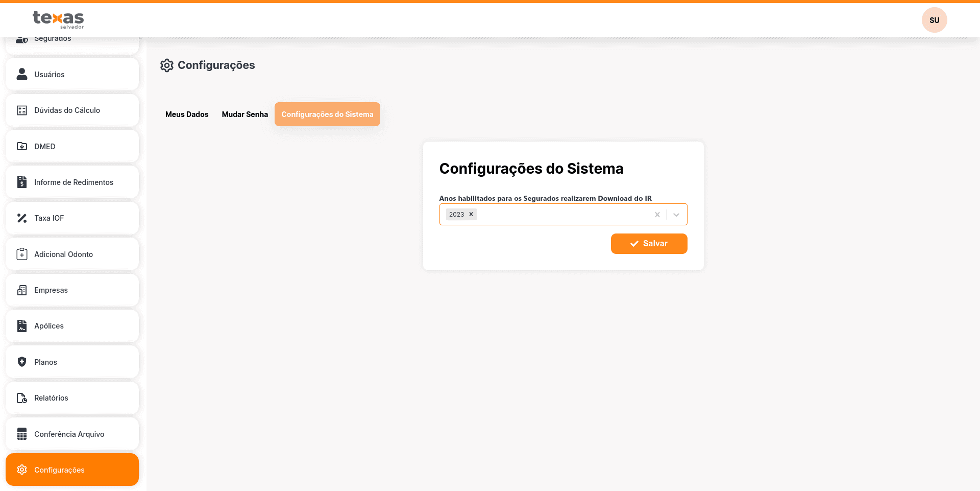This screenshot has height=491, width=980.
Task: Select the Taxa IOF percent icon
Action: [x=22, y=218]
